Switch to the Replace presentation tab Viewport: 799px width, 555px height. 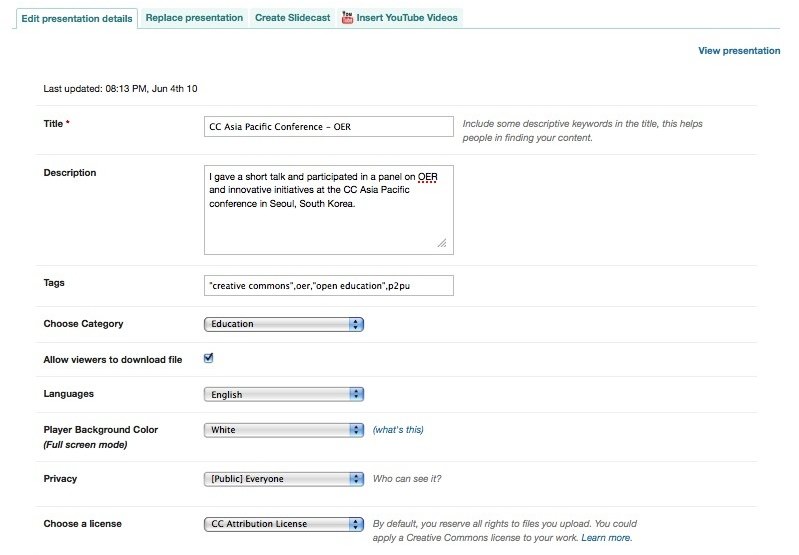click(x=194, y=18)
